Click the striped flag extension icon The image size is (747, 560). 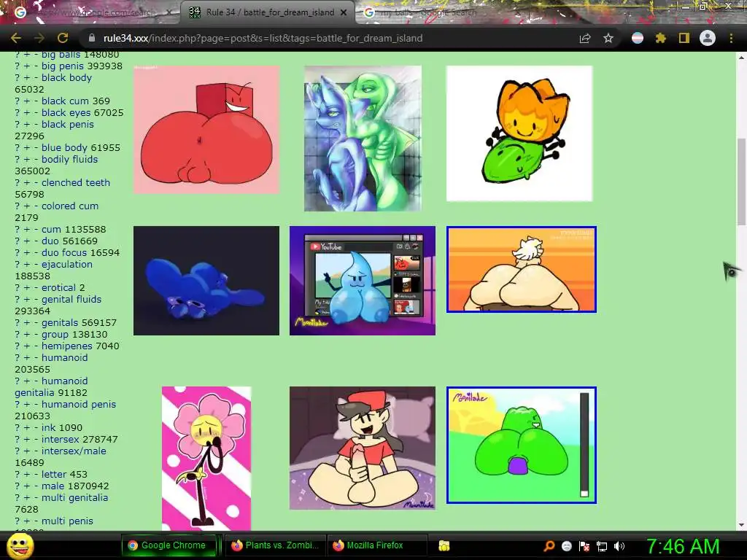click(x=638, y=38)
